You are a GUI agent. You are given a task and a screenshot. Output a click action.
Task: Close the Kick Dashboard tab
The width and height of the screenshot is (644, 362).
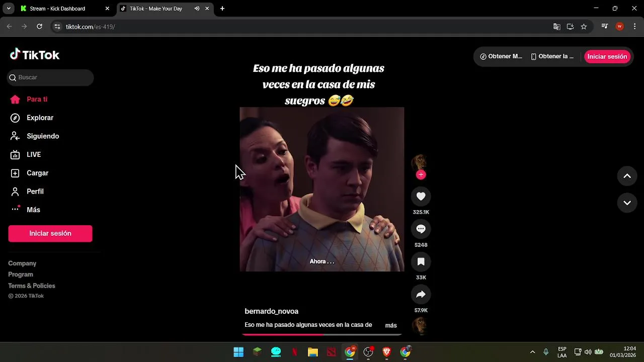[x=107, y=9]
